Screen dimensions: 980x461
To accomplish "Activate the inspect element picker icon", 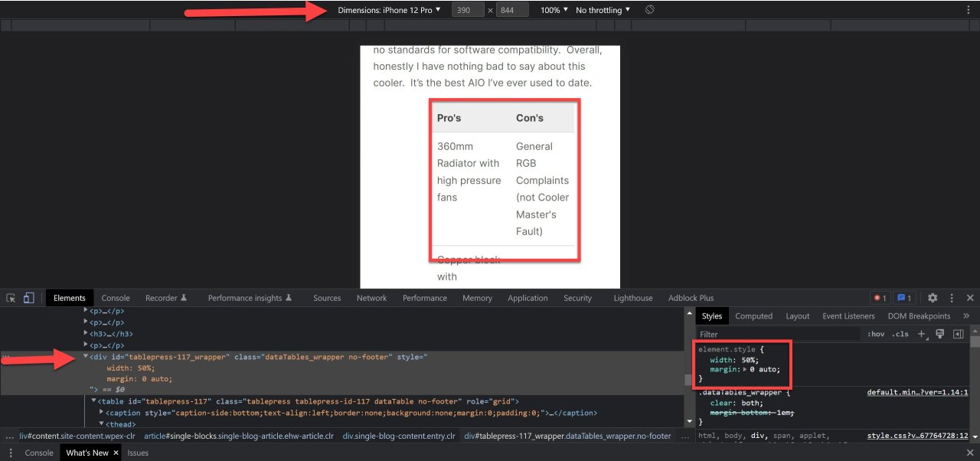I will (11, 298).
